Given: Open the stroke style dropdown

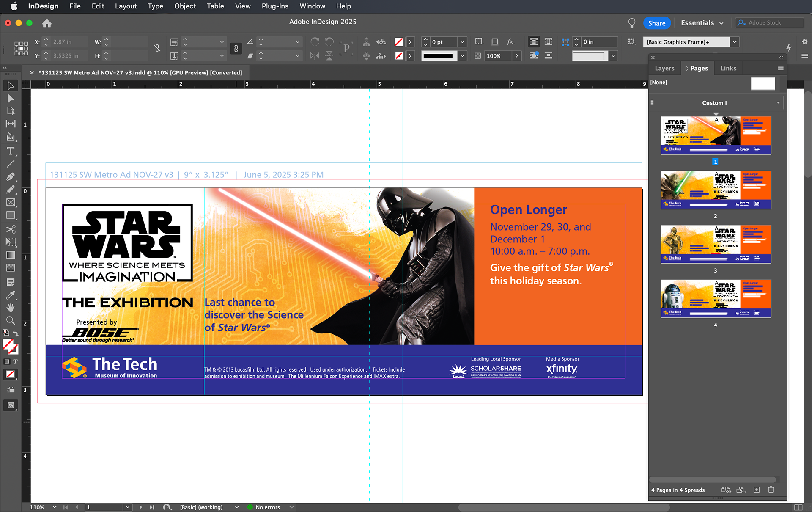Looking at the screenshot, I should [x=462, y=55].
